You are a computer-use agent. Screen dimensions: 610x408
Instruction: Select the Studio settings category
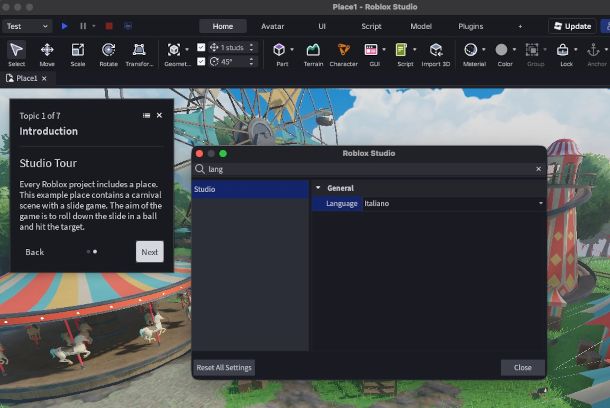point(250,189)
